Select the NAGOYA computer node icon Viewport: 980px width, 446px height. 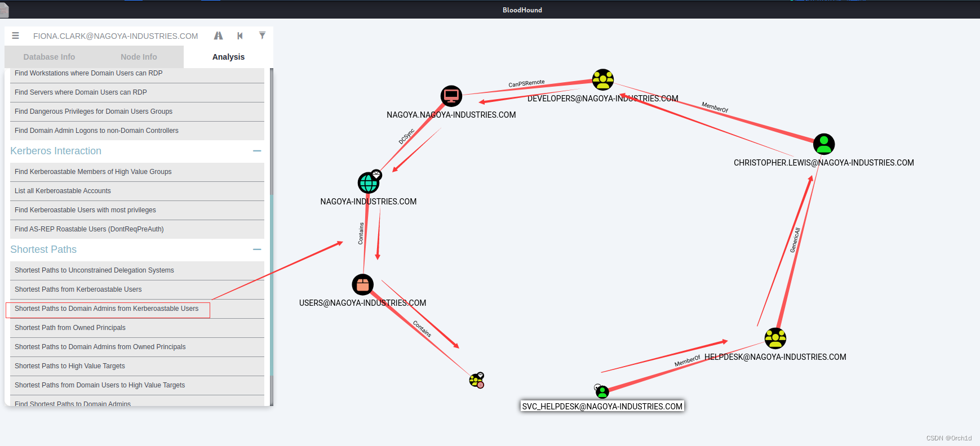coord(451,96)
